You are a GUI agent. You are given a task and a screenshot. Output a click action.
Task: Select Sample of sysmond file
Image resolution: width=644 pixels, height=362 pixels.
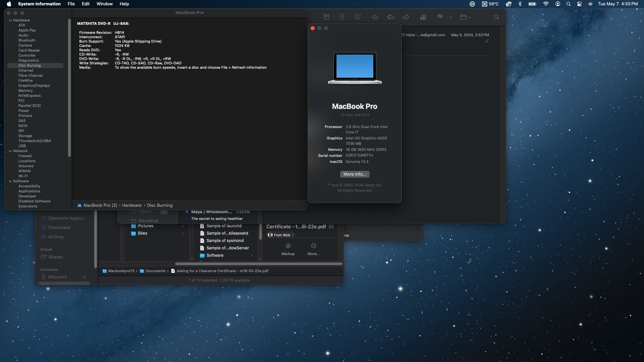point(225,241)
